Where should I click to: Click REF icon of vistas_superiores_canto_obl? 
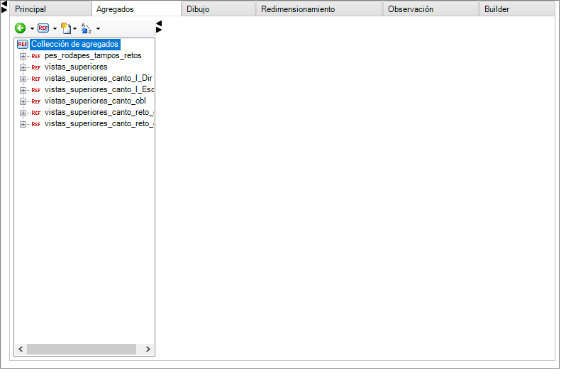[x=35, y=101]
